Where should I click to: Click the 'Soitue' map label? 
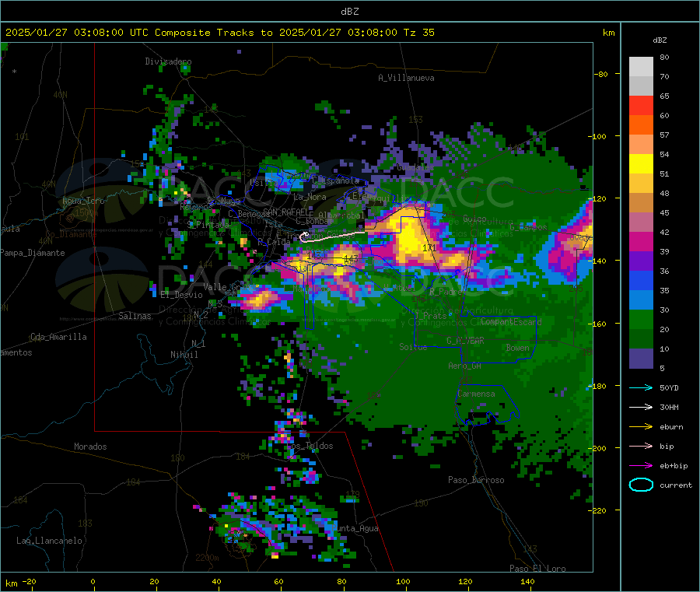pos(413,346)
